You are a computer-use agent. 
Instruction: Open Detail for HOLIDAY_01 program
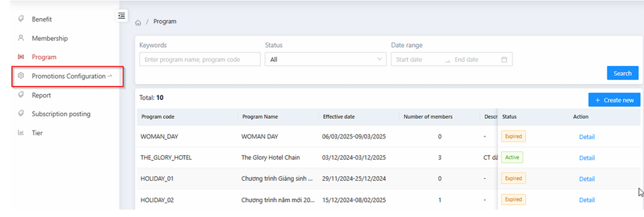pyautogui.click(x=587, y=179)
